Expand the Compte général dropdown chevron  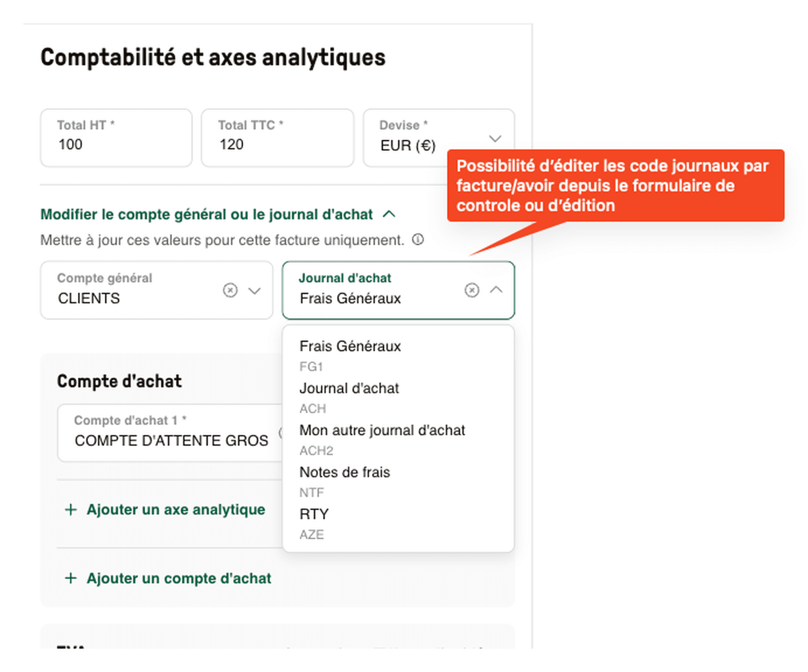255,291
